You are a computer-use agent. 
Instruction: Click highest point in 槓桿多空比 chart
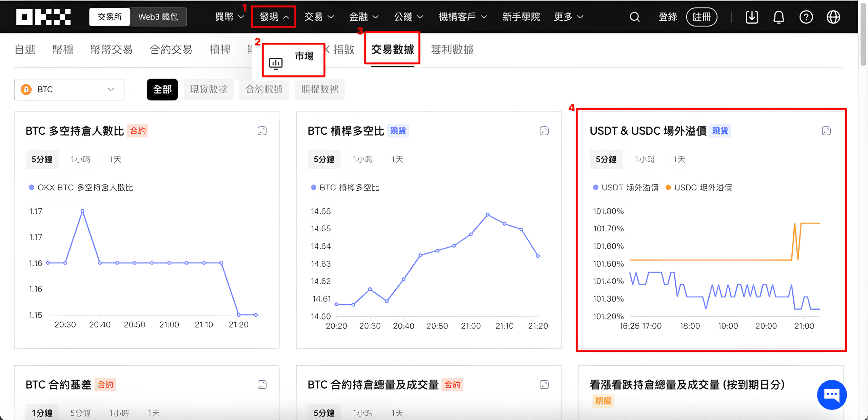coord(488,214)
